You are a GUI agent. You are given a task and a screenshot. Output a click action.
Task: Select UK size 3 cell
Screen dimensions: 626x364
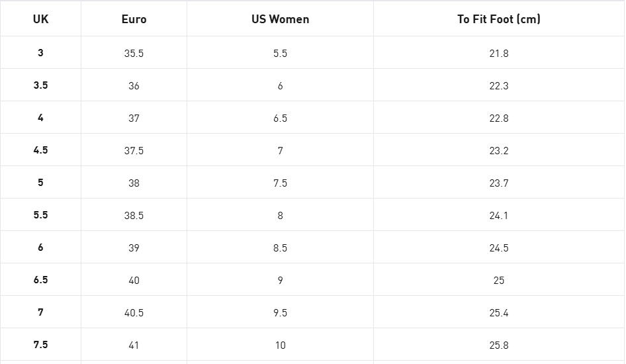tap(41, 53)
